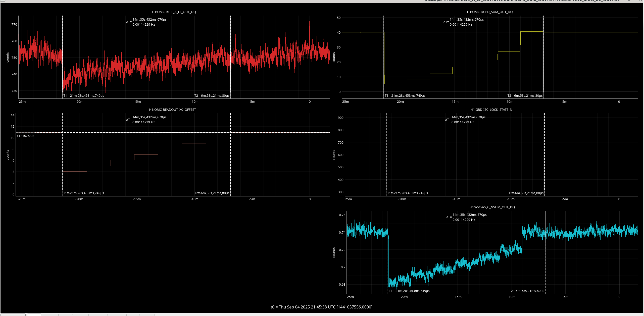Click the t0 timestamp label at bottom
This screenshot has width=644, height=316.
point(321,307)
